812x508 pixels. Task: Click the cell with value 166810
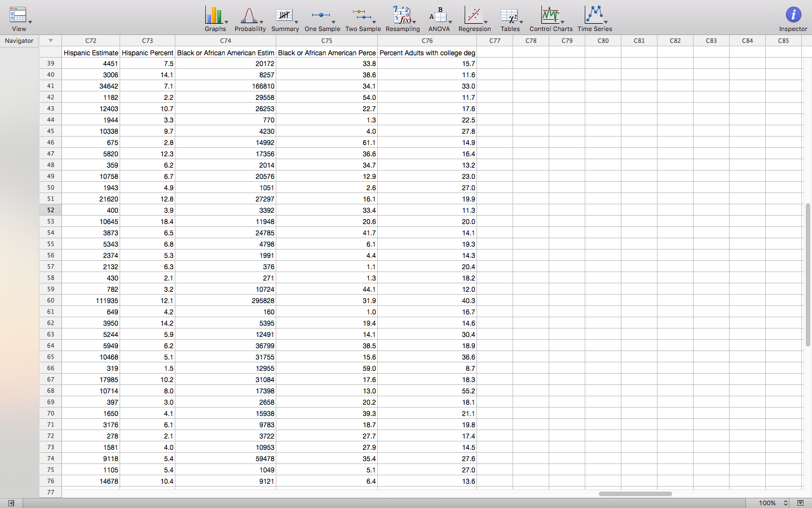click(226, 86)
